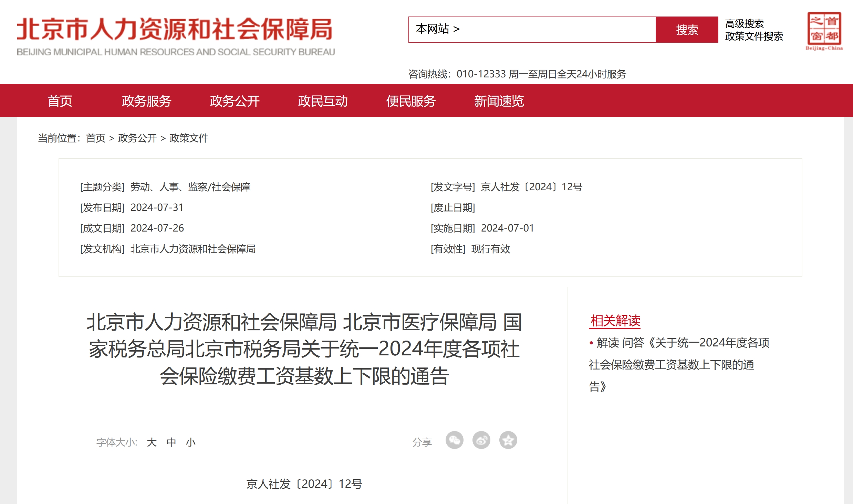Go to the 首页 navigation menu item
The width and height of the screenshot is (853, 504).
60,101
